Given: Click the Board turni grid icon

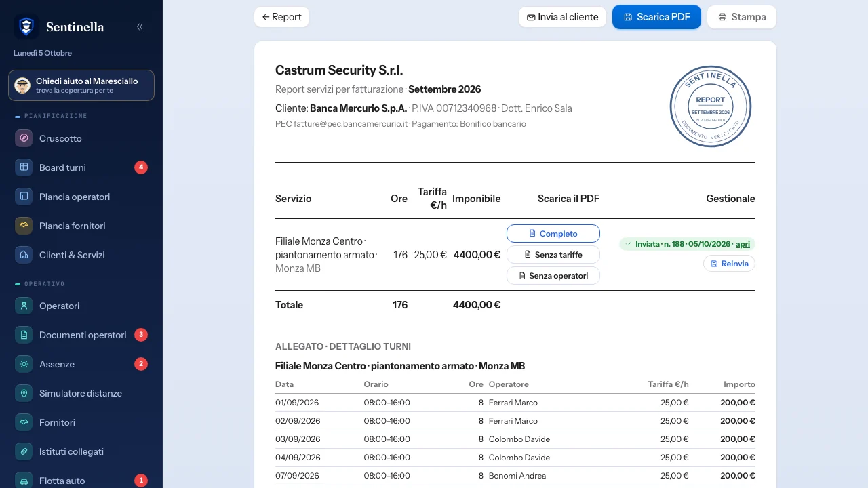Looking at the screenshot, I should (24, 167).
